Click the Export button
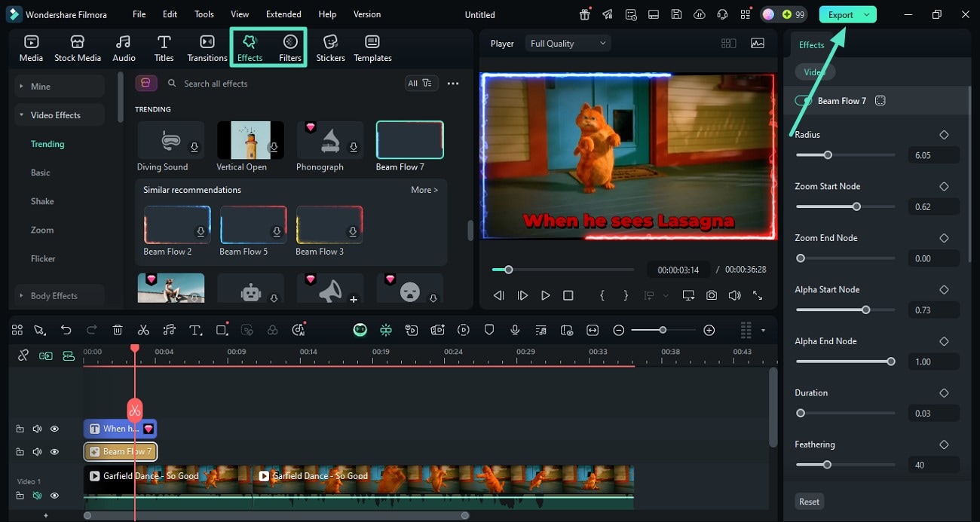 click(x=841, y=14)
